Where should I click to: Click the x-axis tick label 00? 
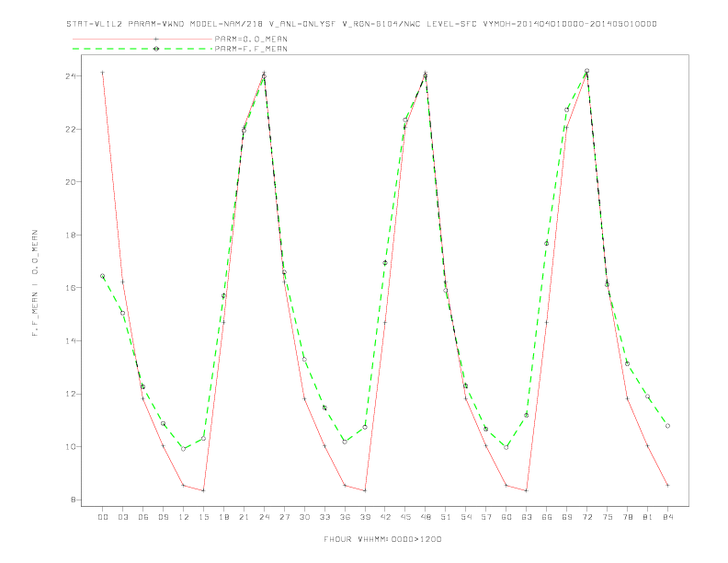[103, 517]
